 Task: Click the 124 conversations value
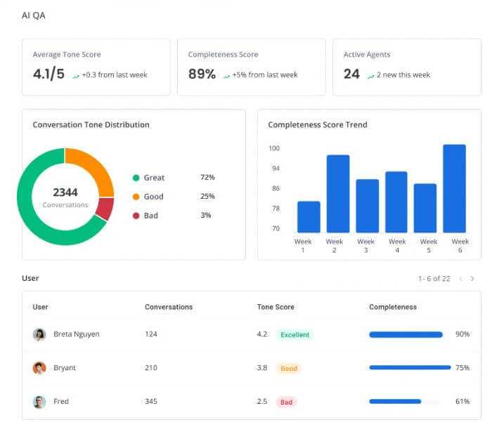tap(150, 334)
